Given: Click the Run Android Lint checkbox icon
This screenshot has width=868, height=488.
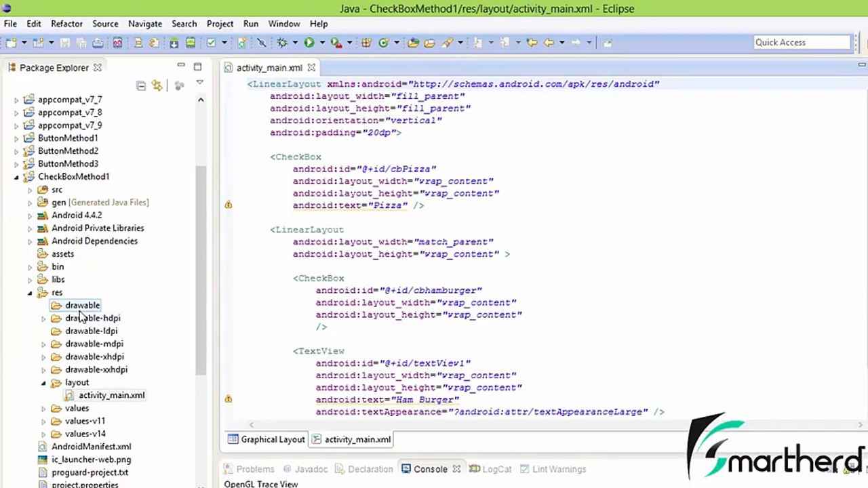Looking at the screenshot, I should pos(212,43).
